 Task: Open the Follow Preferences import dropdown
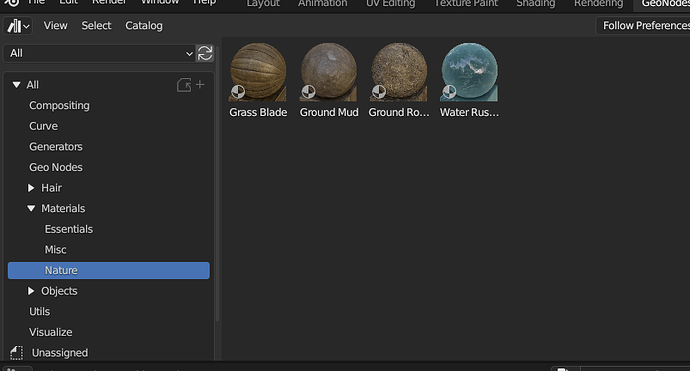point(643,26)
